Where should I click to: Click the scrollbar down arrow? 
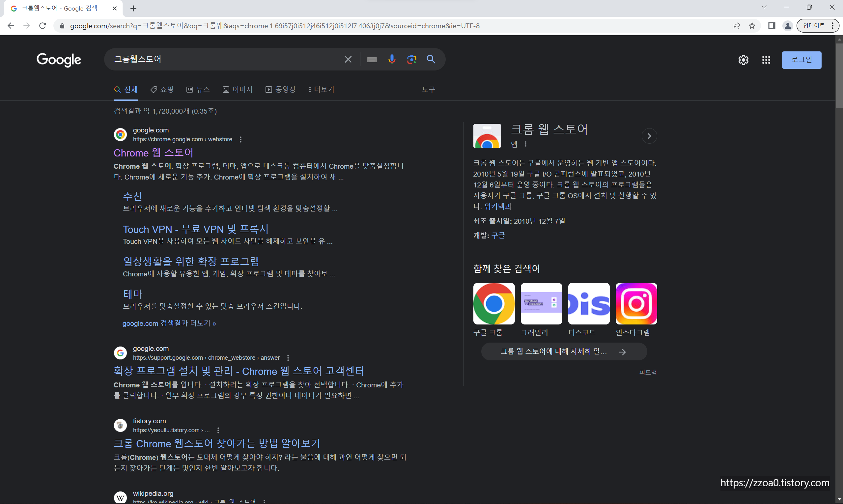tap(839, 500)
